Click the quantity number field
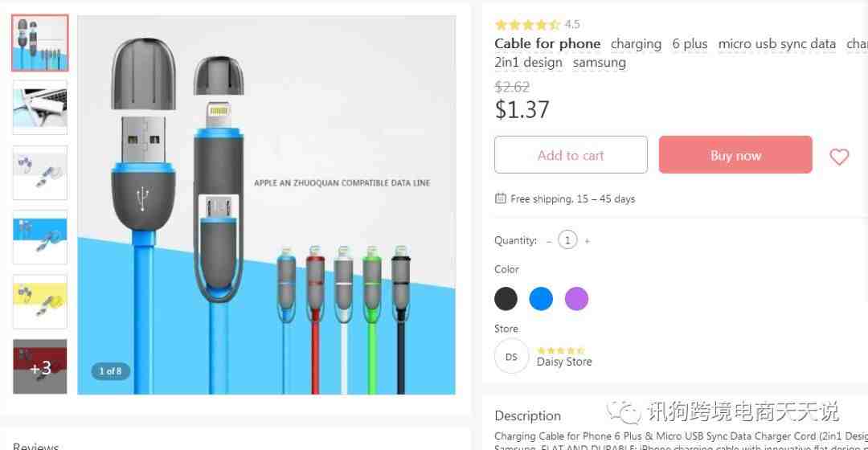 tap(567, 240)
